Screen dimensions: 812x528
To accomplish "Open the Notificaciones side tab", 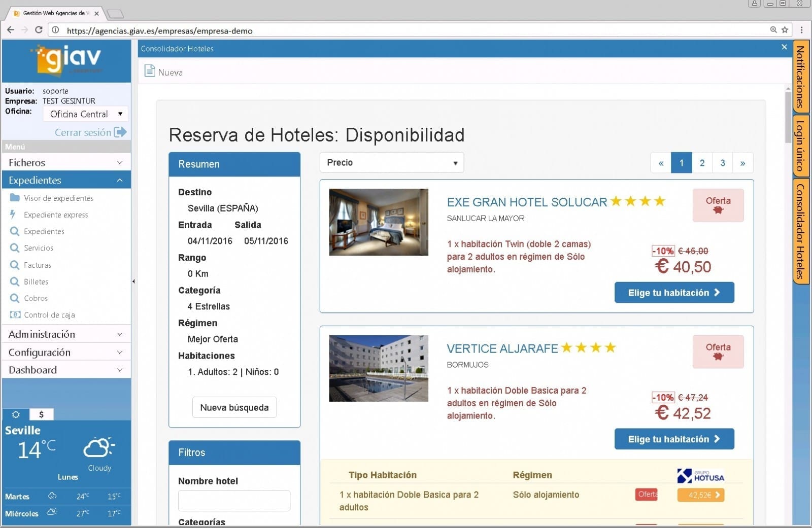I will [x=800, y=76].
